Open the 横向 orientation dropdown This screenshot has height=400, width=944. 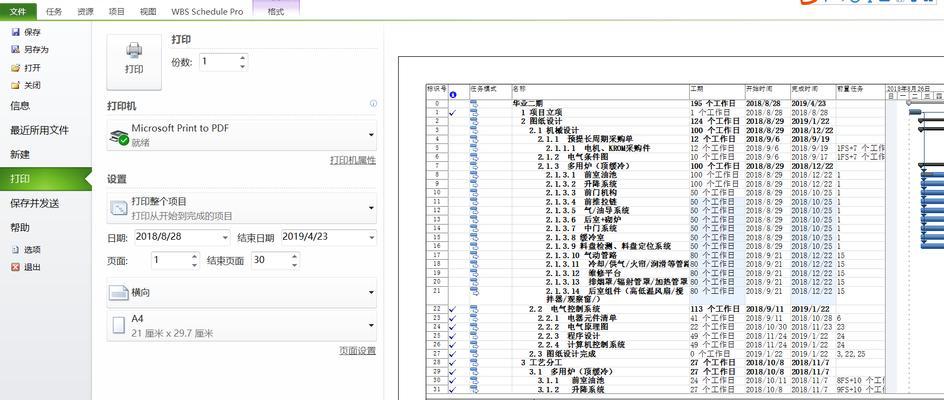[x=242, y=293]
